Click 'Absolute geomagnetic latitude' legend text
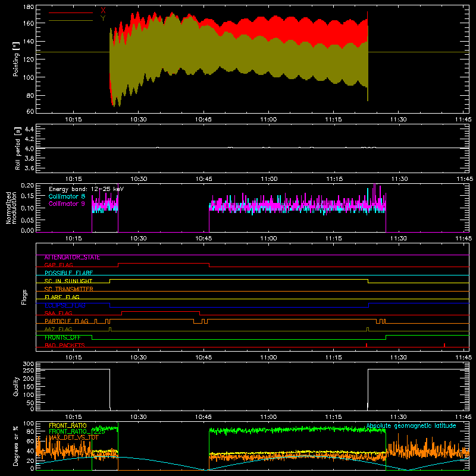Screen dimensions: 476x476 click(x=411, y=426)
